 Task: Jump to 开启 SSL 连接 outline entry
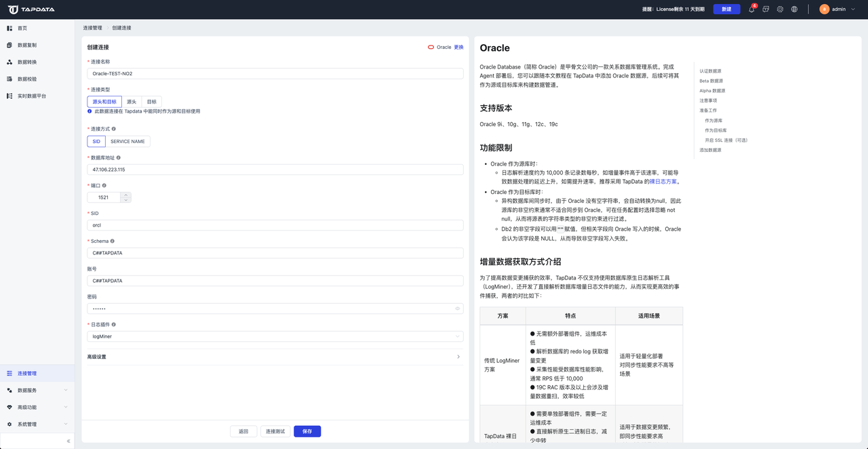pyautogui.click(x=726, y=140)
